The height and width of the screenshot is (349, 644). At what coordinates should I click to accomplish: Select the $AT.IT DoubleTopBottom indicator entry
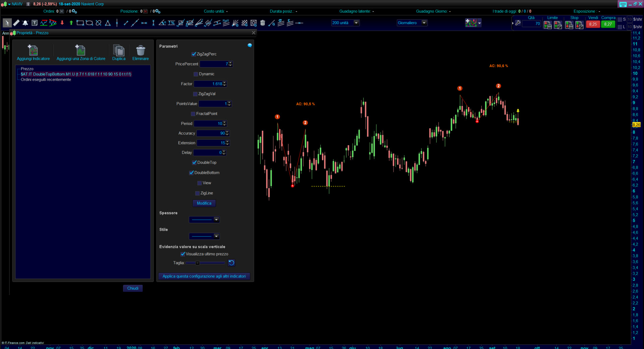coord(75,74)
